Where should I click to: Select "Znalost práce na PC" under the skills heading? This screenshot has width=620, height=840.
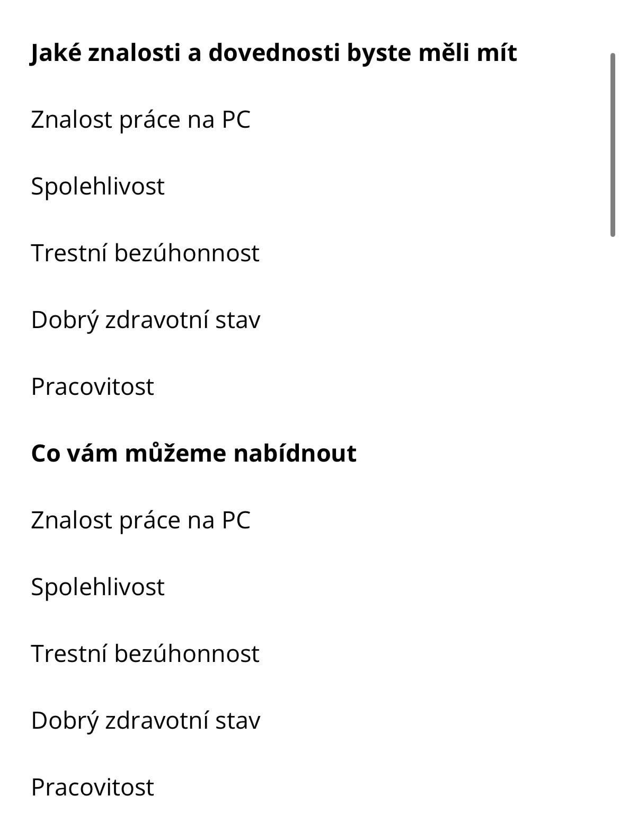(140, 119)
